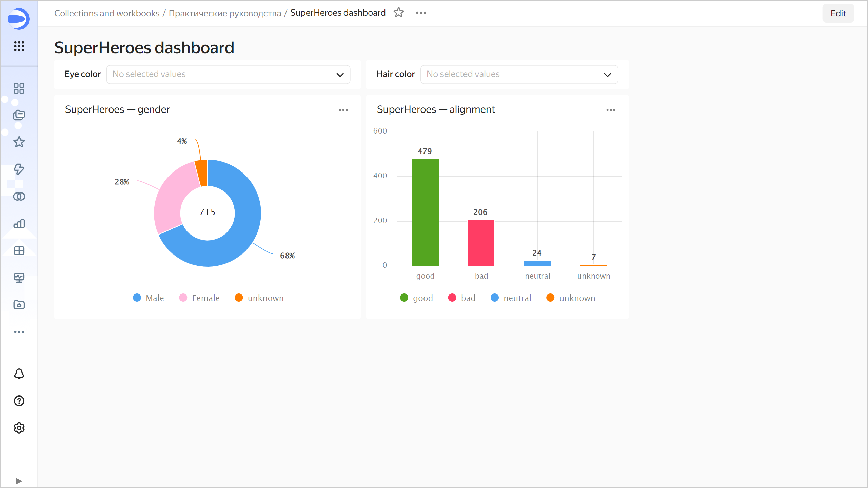The width and height of the screenshot is (868, 488).
Task: Click the Edit button
Action: click(838, 13)
